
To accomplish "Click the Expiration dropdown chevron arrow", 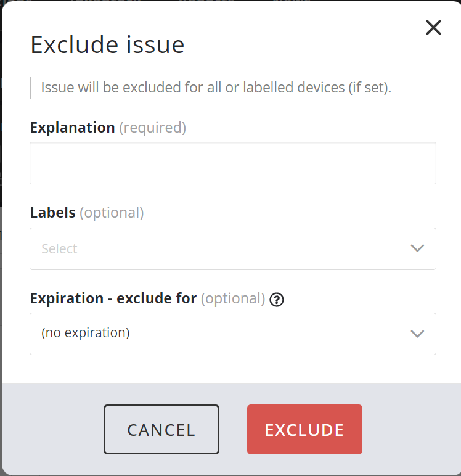I will click(417, 334).
